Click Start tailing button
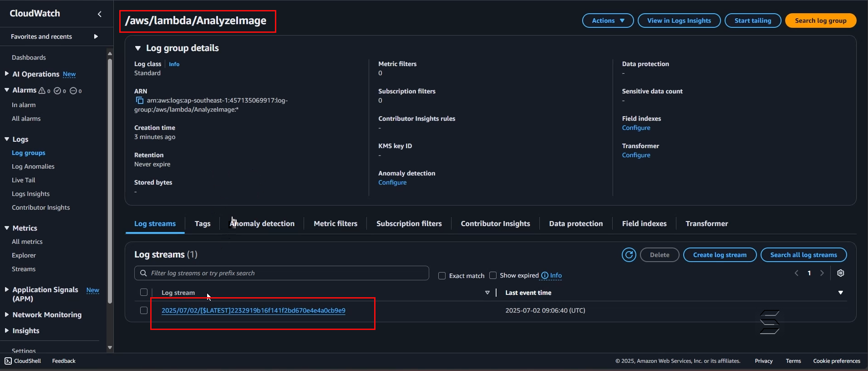The height and width of the screenshot is (371, 868). (753, 21)
